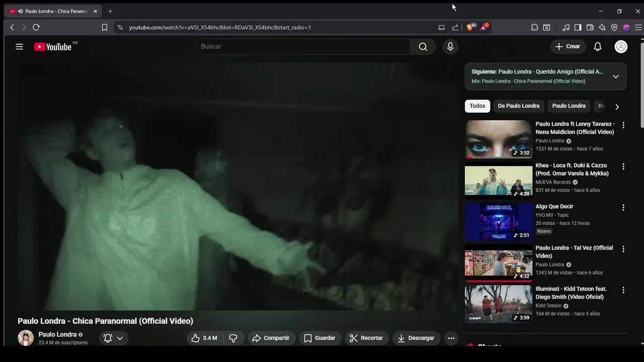Screen dimensions: 644x362
Task: Open a new browser tab
Action: pyautogui.click(x=110, y=11)
